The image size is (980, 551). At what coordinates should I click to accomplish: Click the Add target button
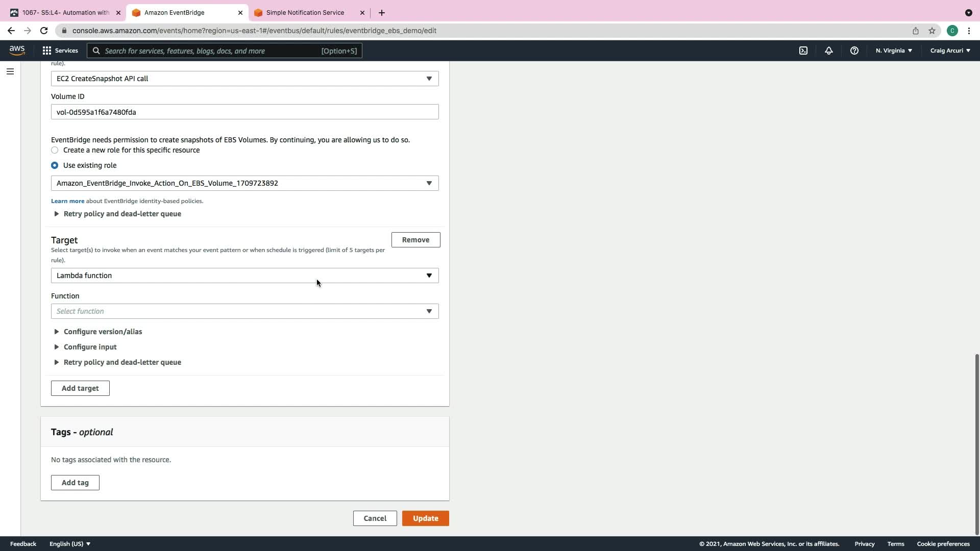(x=80, y=388)
